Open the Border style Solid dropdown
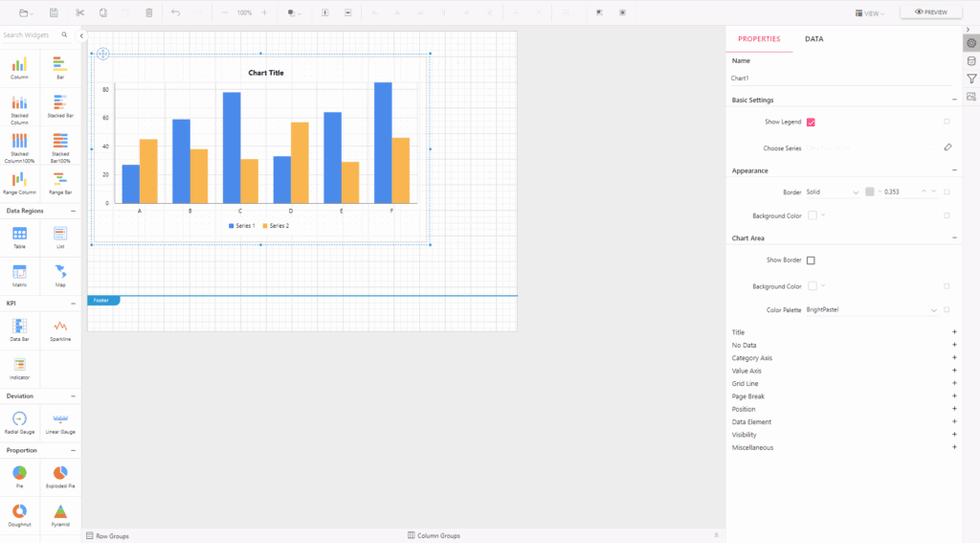This screenshot has width=980, height=543. click(x=832, y=192)
